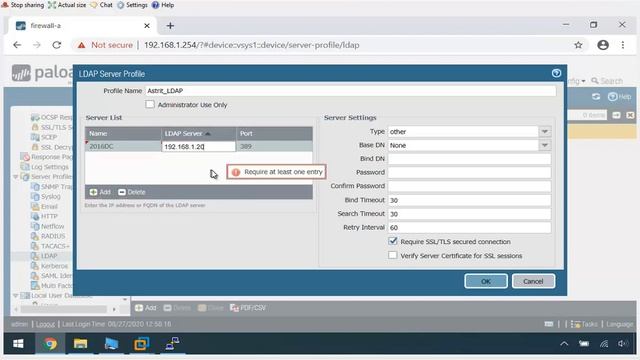Click Actual size in top bar

(67, 5)
